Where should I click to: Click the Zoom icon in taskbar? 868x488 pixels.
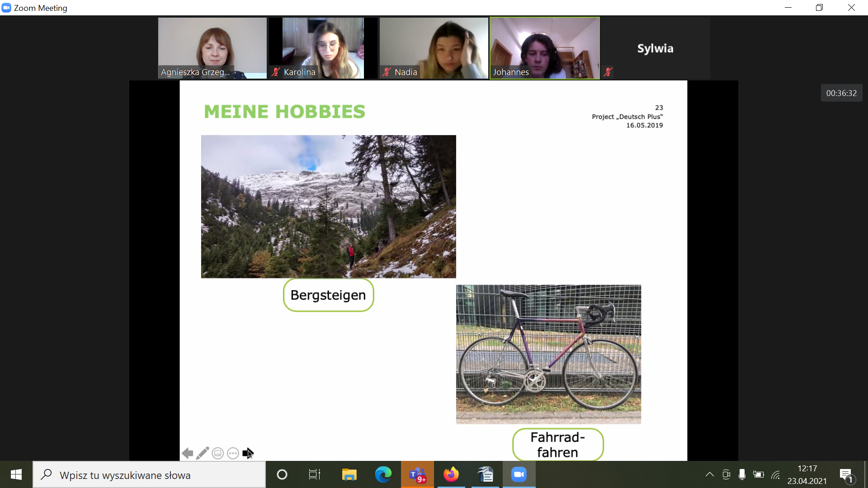pos(519,474)
